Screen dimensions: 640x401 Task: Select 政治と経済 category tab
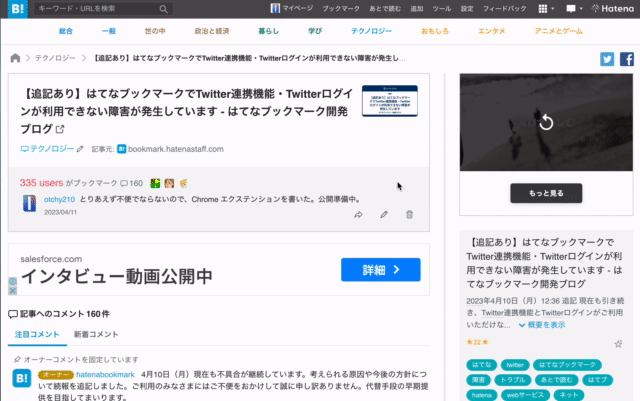212,31
